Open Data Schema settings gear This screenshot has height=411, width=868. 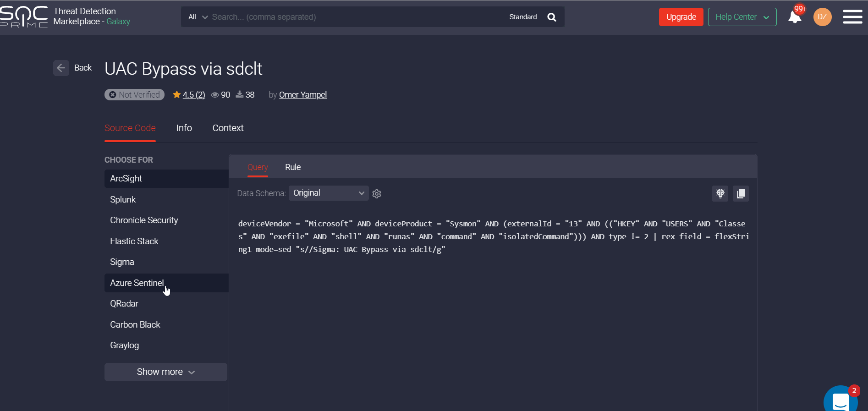377,194
